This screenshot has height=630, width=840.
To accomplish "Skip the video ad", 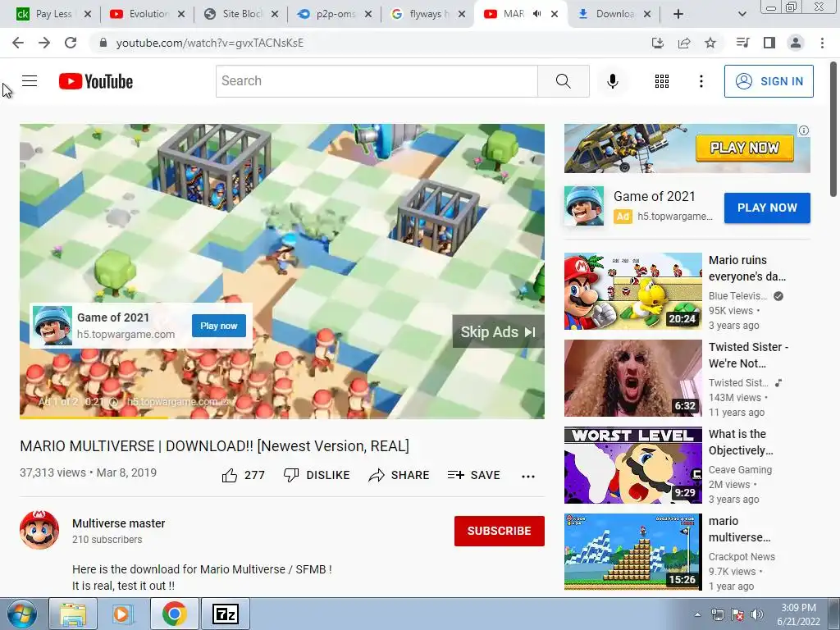I will (498, 331).
